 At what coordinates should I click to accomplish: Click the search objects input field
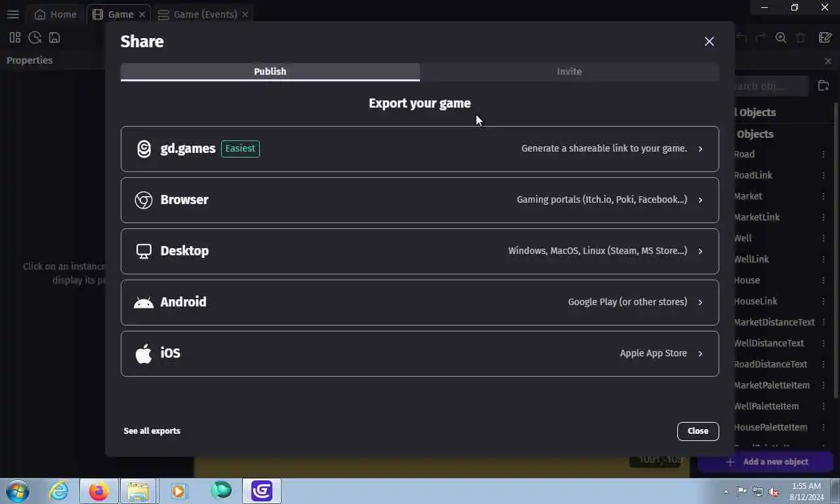pos(771,86)
